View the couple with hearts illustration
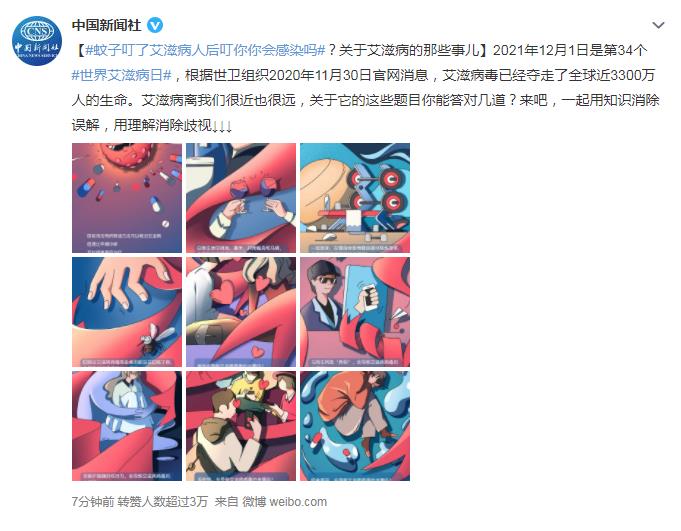This screenshot has width=681, height=531. pos(241,312)
